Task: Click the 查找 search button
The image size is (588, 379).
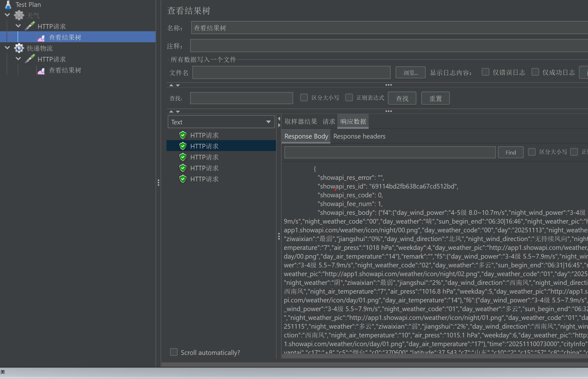Action: [x=402, y=98]
